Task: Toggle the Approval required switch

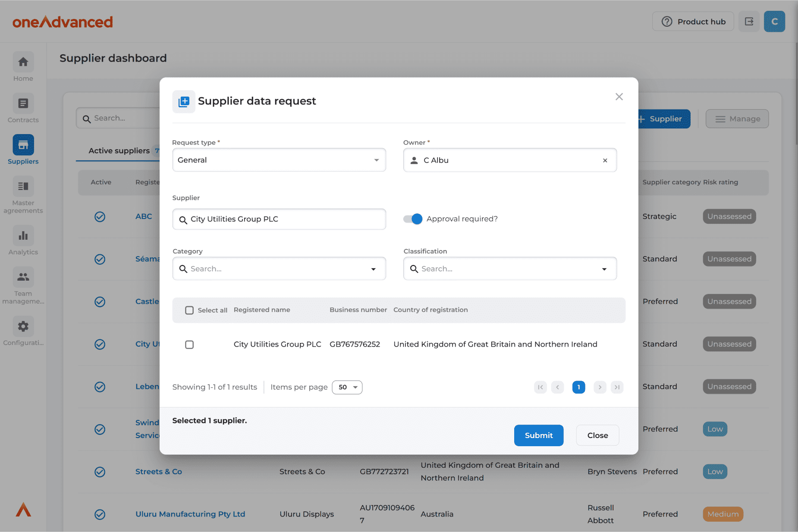Action: coord(413,219)
